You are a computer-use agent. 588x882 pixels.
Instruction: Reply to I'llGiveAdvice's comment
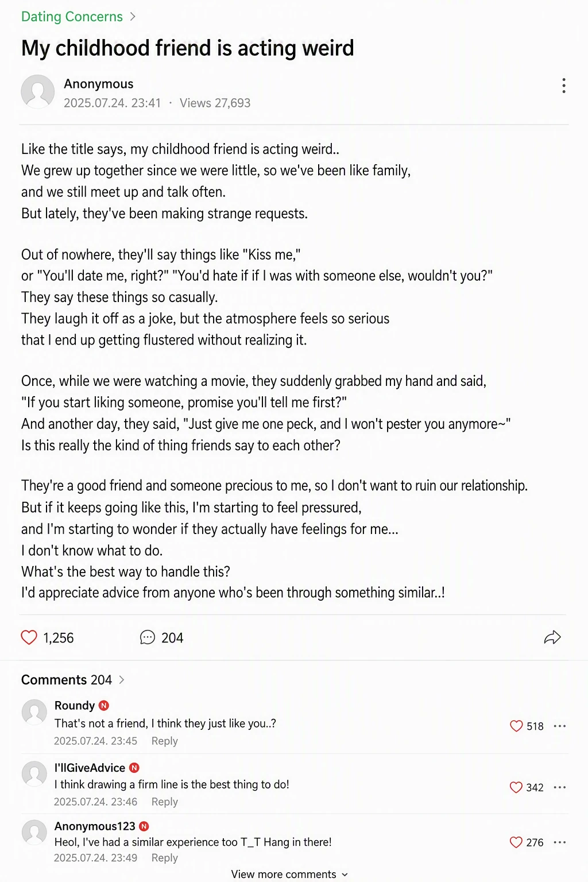(165, 802)
